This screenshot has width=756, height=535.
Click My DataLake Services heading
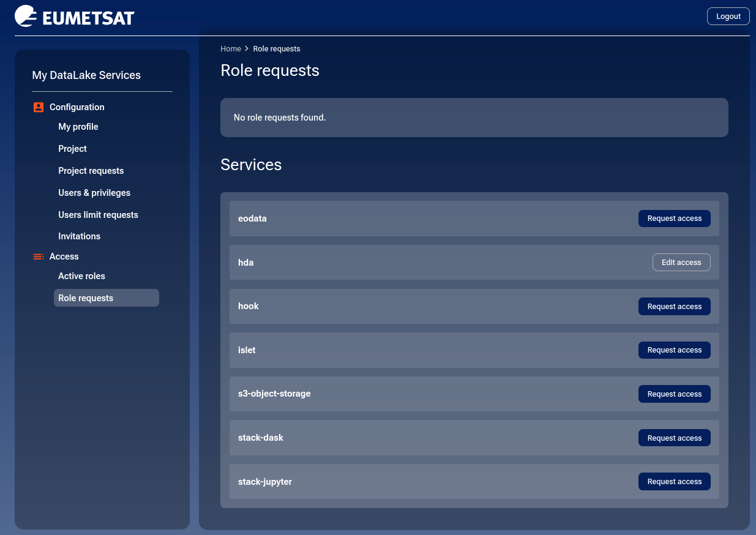[86, 75]
